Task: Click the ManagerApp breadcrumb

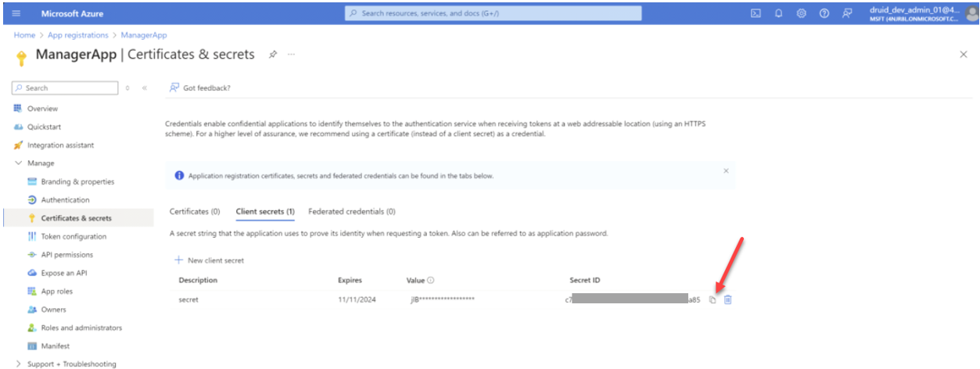Action: click(x=144, y=35)
